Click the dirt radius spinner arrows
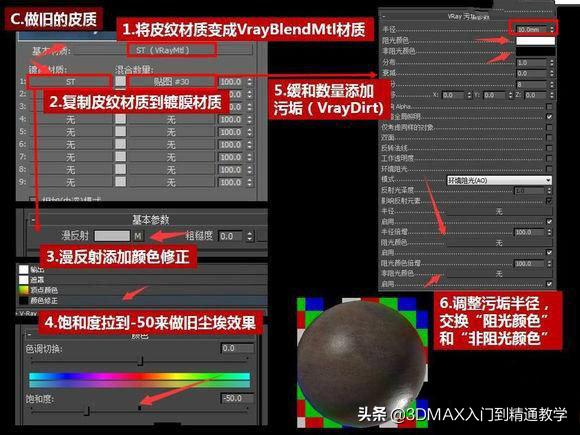The width and height of the screenshot is (580, 435). pos(552,29)
